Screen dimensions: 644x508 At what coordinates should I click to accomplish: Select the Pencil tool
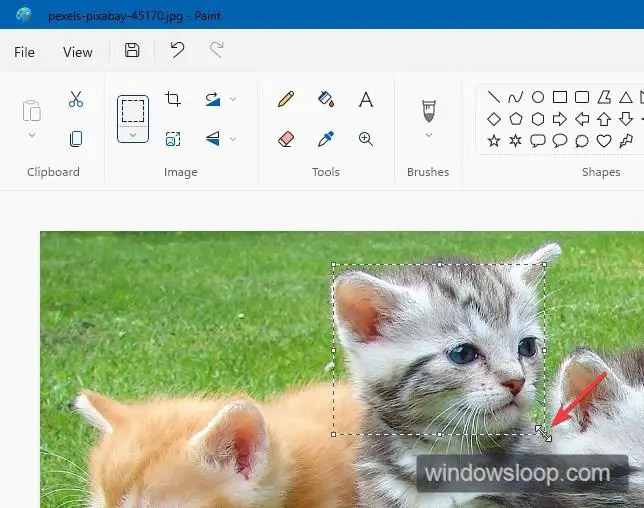click(286, 99)
